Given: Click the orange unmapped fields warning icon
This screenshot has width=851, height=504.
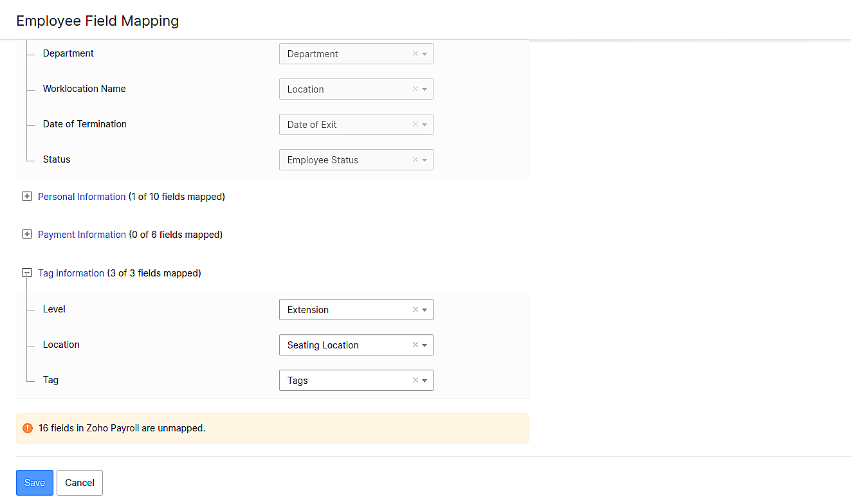Looking at the screenshot, I should tap(28, 428).
